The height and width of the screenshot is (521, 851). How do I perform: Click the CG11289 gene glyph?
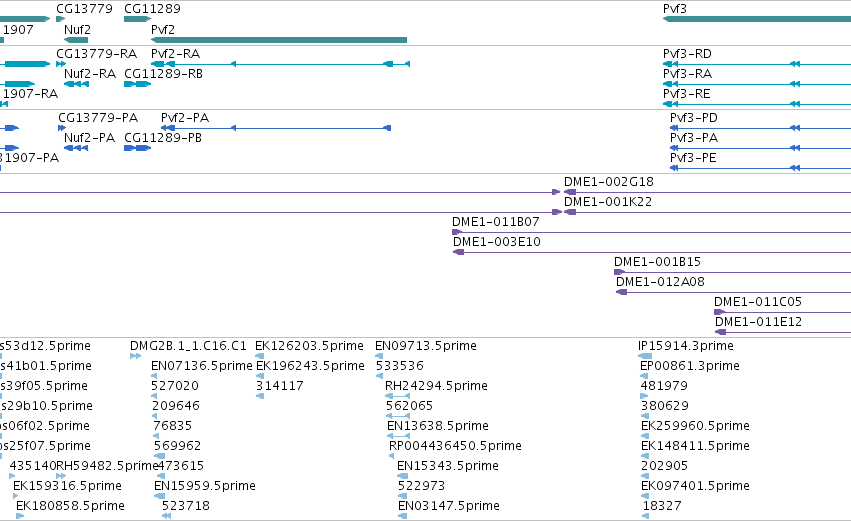click(x=137, y=19)
